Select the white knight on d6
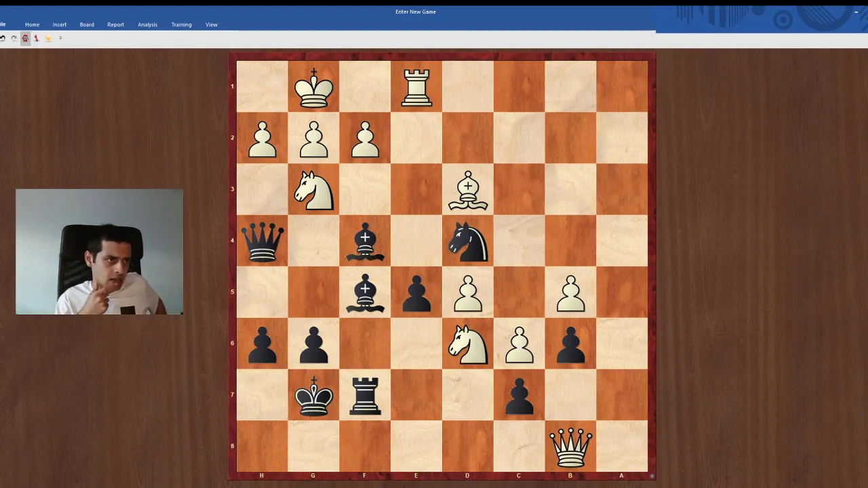Image resolution: width=868 pixels, height=488 pixels. pos(468,345)
